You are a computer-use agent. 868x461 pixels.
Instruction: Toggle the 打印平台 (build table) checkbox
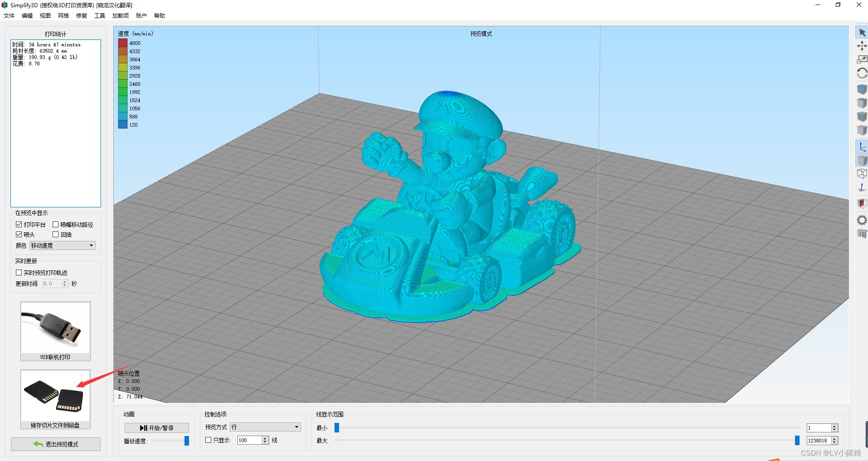point(19,225)
